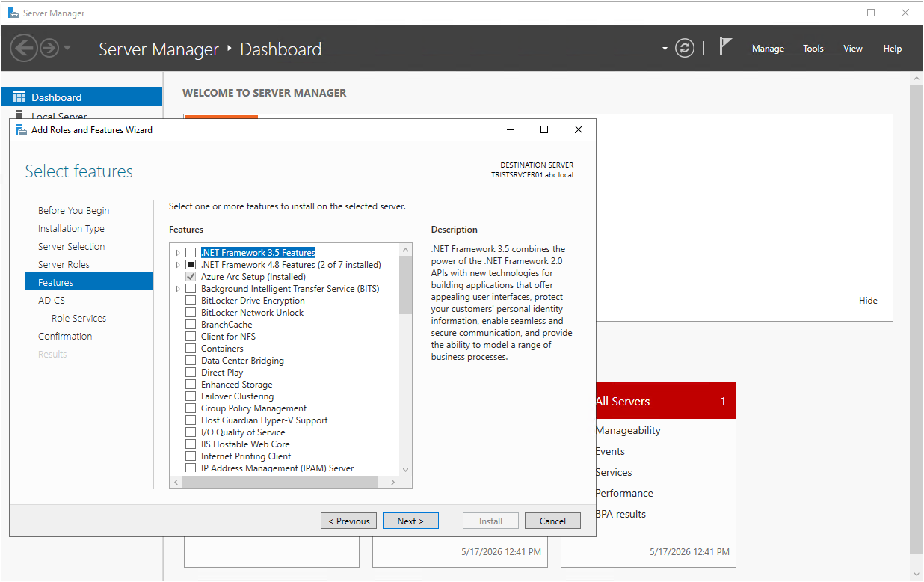924x582 pixels.
Task: Expand .NET Framework 3.5 Features tree node
Action: tap(178, 253)
